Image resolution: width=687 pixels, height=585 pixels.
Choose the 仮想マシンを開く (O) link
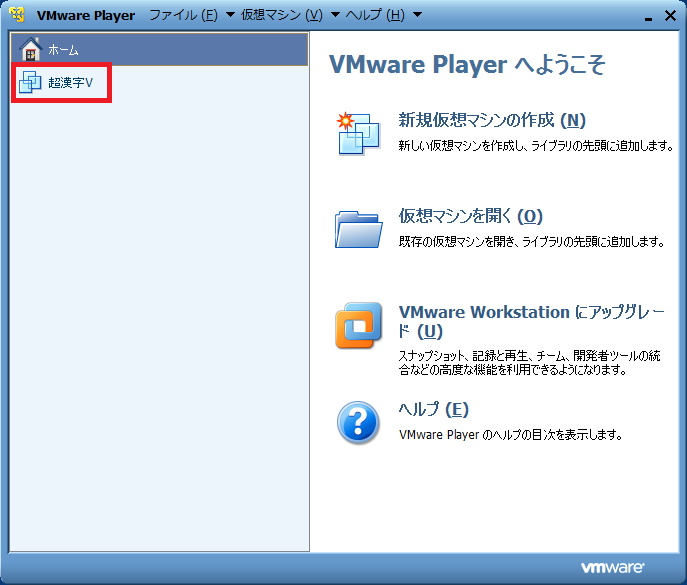pyautogui.click(x=470, y=216)
